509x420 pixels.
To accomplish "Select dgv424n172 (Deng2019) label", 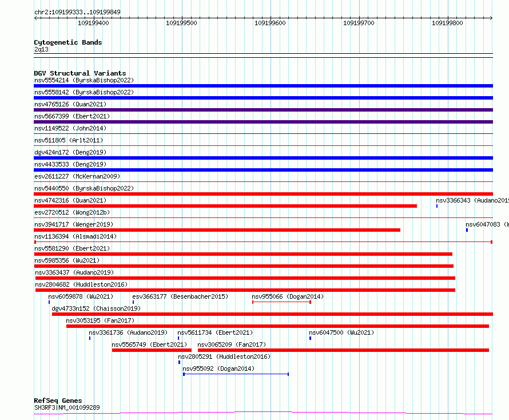I will (70, 152).
